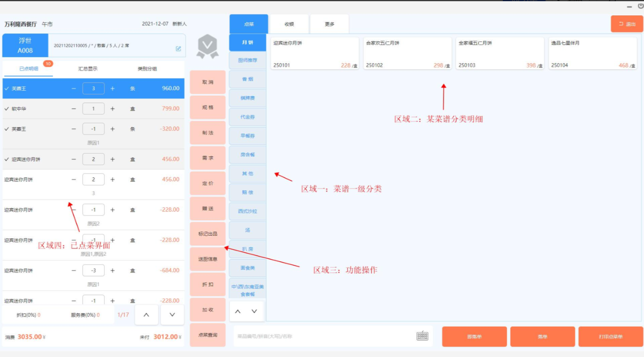
Task: Expand category list with down chevron
Action: [x=254, y=311]
